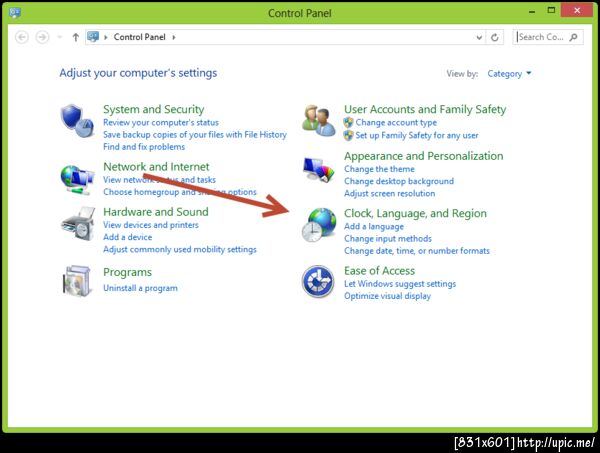Viewport: 600px width, 453px height.
Task: Click Choose homegroup and sharing options
Action: (180, 192)
